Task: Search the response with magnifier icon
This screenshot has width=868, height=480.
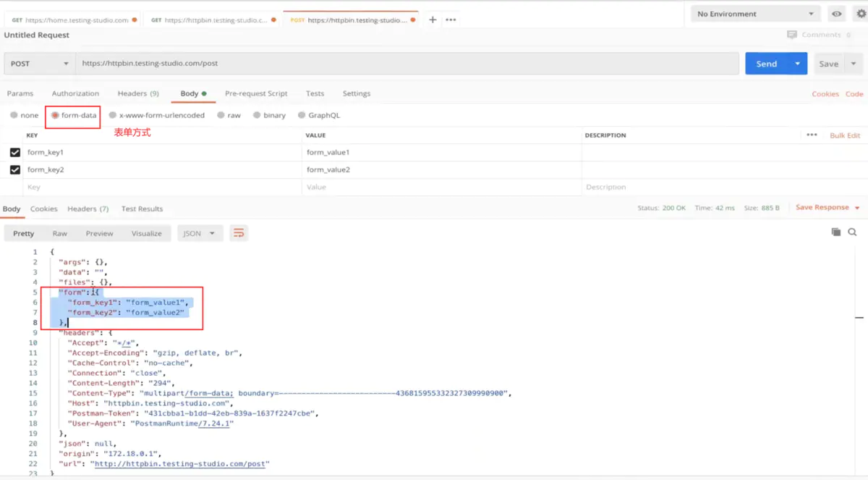Action: pyautogui.click(x=853, y=232)
